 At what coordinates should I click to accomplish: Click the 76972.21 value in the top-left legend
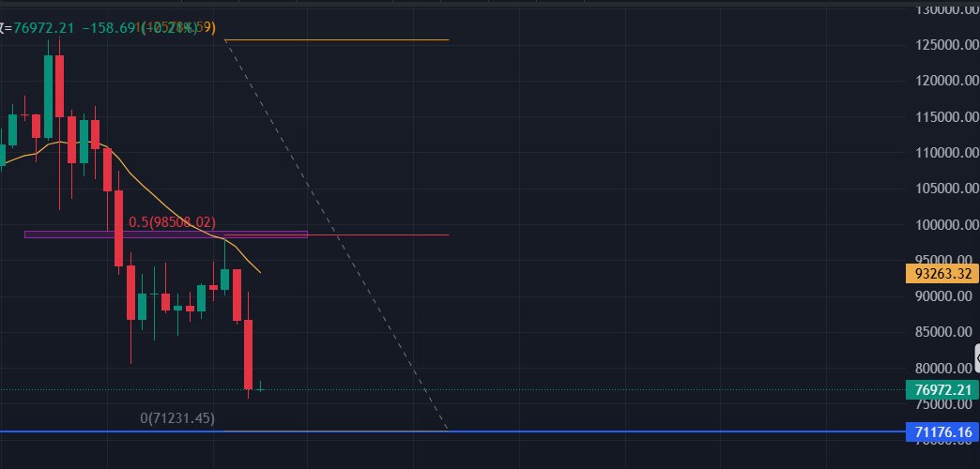(44, 27)
